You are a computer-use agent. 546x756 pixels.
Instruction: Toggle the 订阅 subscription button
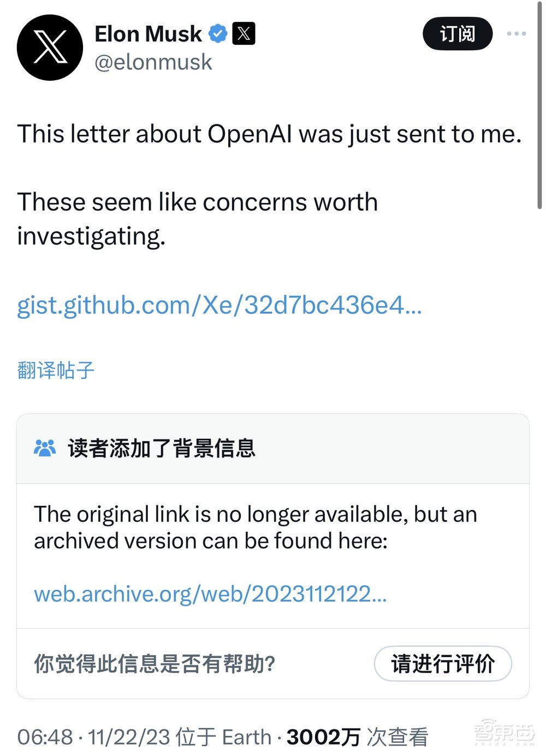point(458,34)
